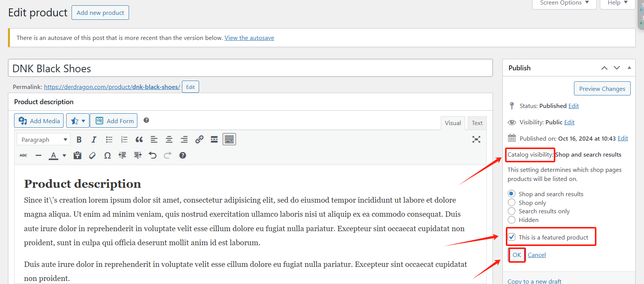Apply the text color A button
The width and height of the screenshot is (644, 284).
tap(54, 155)
